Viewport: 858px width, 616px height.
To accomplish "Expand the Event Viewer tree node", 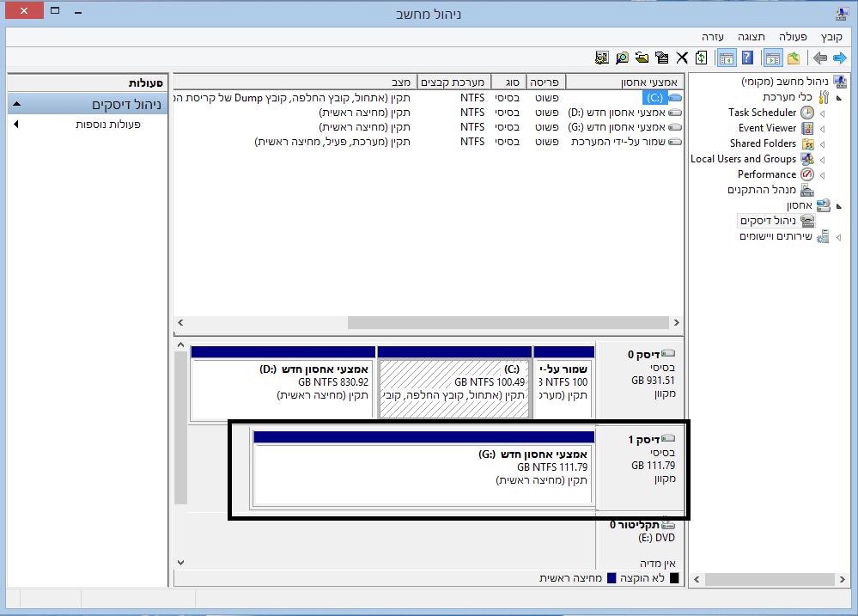I will (x=823, y=129).
